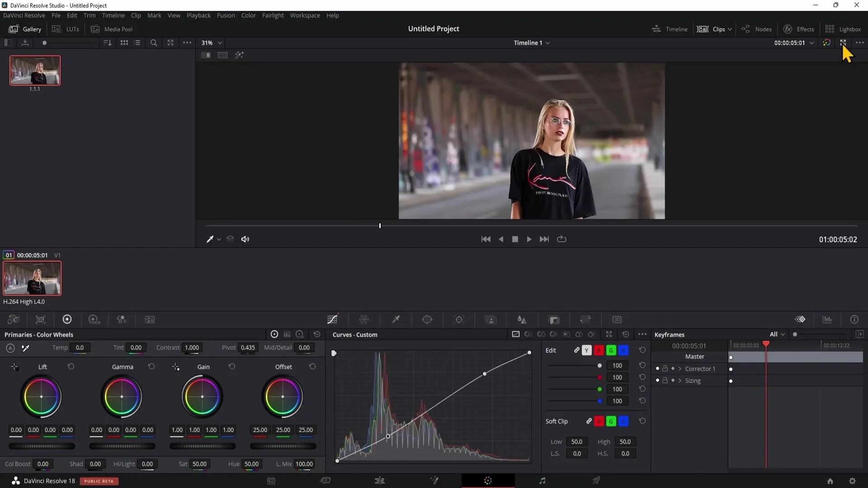Click the Playback menu
Screen dimensions: 868x488
tap(198, 15)
